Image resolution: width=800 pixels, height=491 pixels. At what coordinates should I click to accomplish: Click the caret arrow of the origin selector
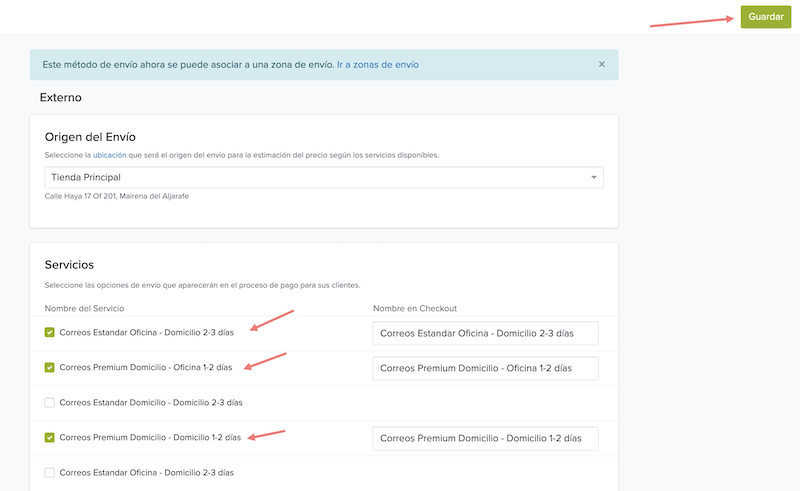tap(593, 177)
